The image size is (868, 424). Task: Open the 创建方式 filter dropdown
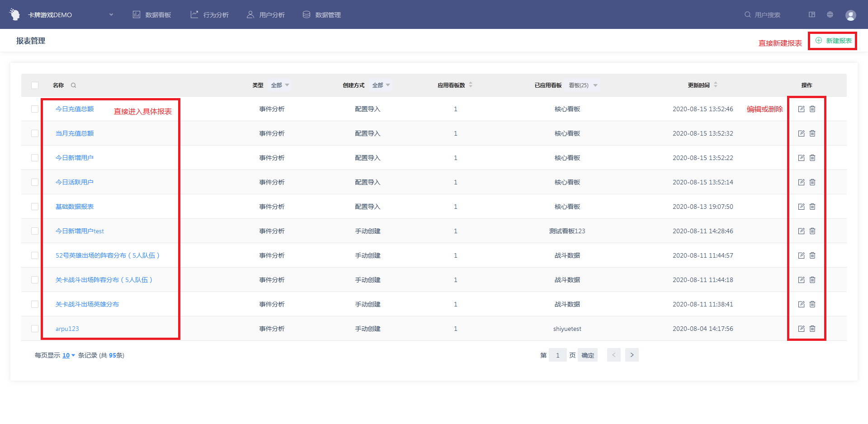click(x=381, y=85)
